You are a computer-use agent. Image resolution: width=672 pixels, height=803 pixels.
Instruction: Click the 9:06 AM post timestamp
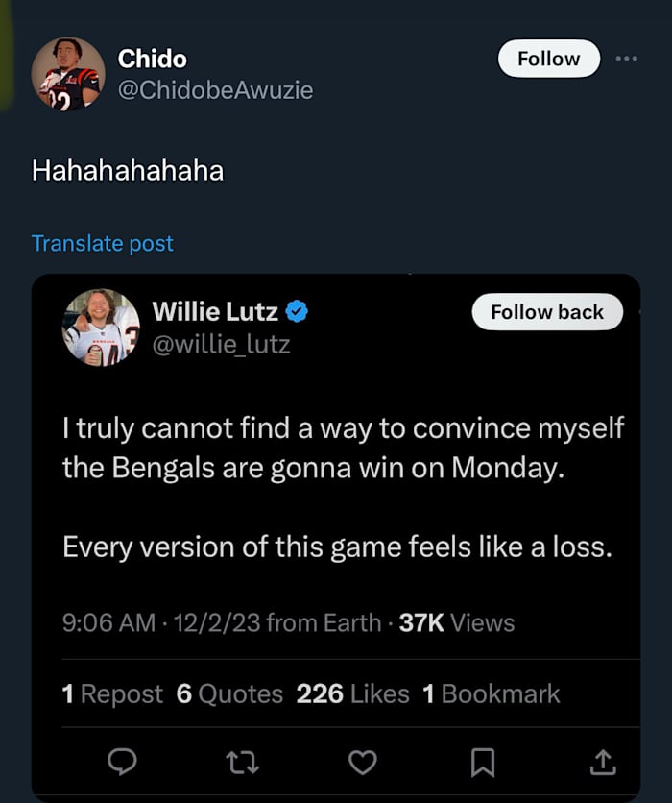[x=108, y=622]
